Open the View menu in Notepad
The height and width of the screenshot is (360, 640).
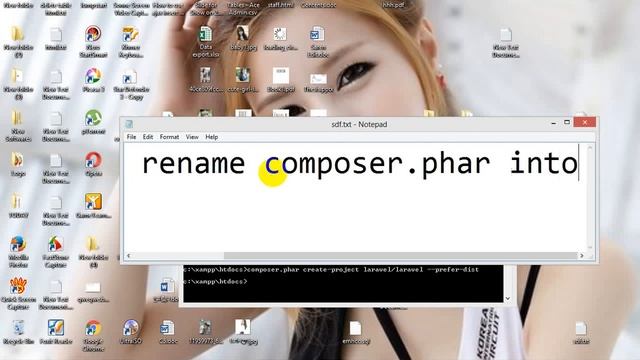click(192, 137)
